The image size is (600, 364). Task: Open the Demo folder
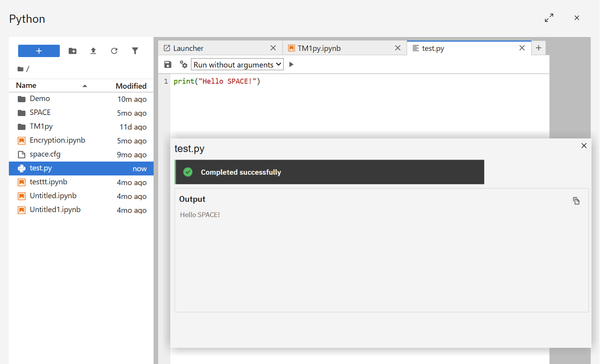click(x=40, y=99)
